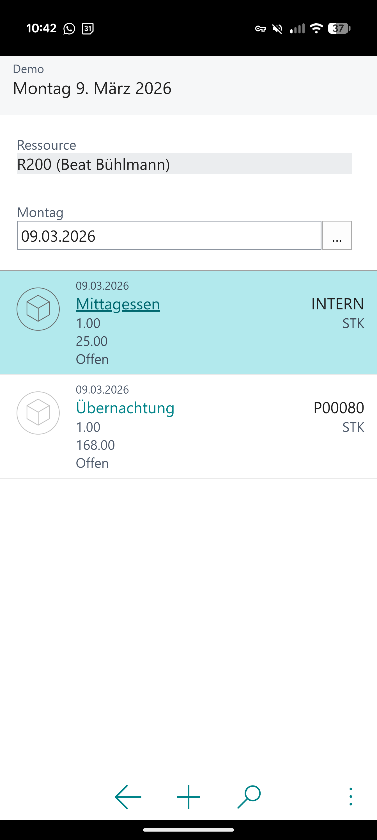377x840 pixels.
Task: Tap the Übernachtung cube icon
Action: click(x=38, y=412)
